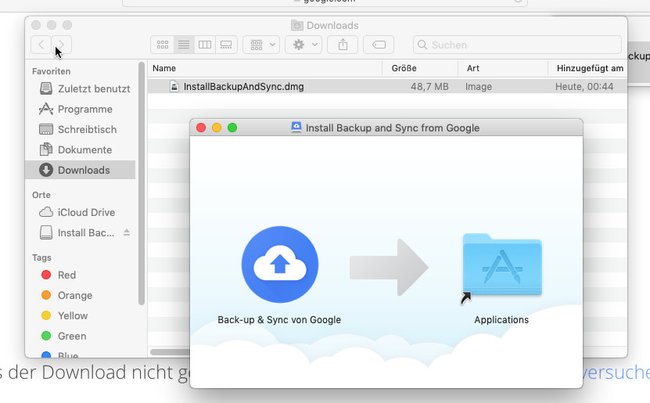Select InstallBackupAndSync.dmg file row

pyautogui.click(x=387, y=86)
